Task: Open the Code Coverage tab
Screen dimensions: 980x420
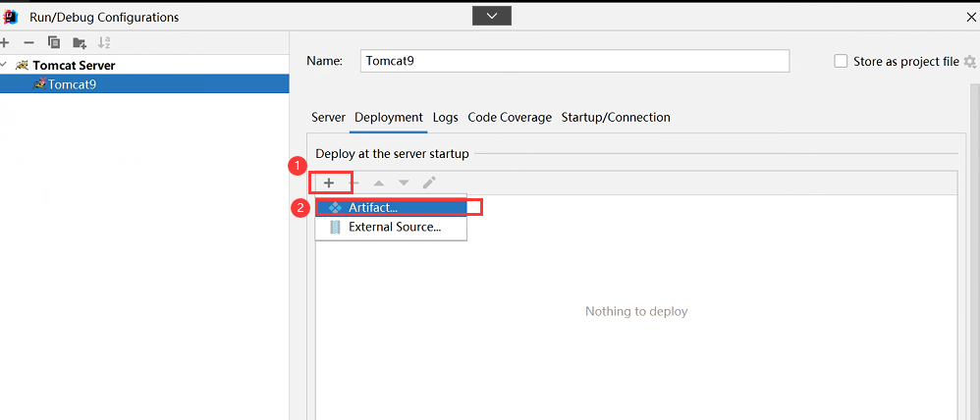Action: (x=510, y=118)
